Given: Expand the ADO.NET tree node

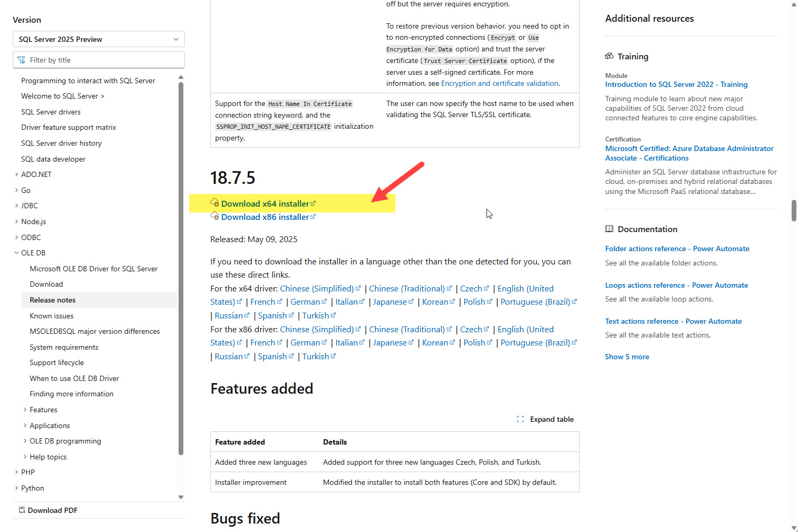Looking at the screenshot, I should point(16,174).
